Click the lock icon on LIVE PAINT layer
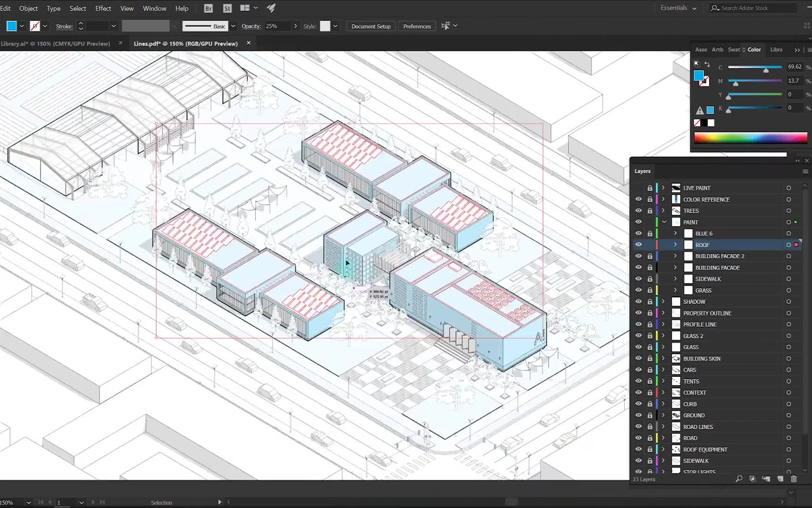Image resolution: width=812 pixels, height=508 pixels. tap(650, 188)
